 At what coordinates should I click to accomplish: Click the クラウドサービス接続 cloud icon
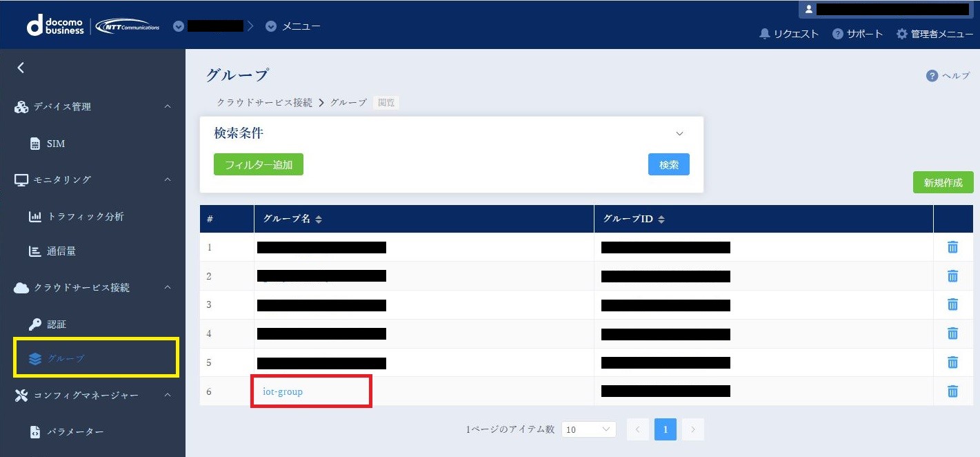pos(21,287)
